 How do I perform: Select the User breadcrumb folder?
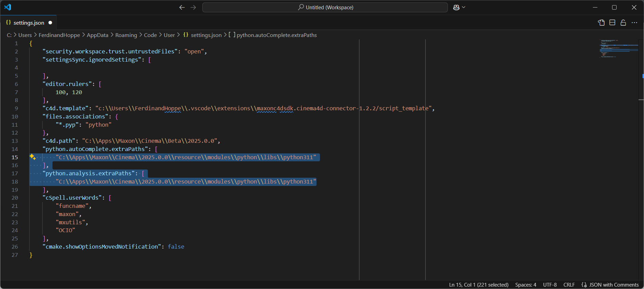(169, 35)
